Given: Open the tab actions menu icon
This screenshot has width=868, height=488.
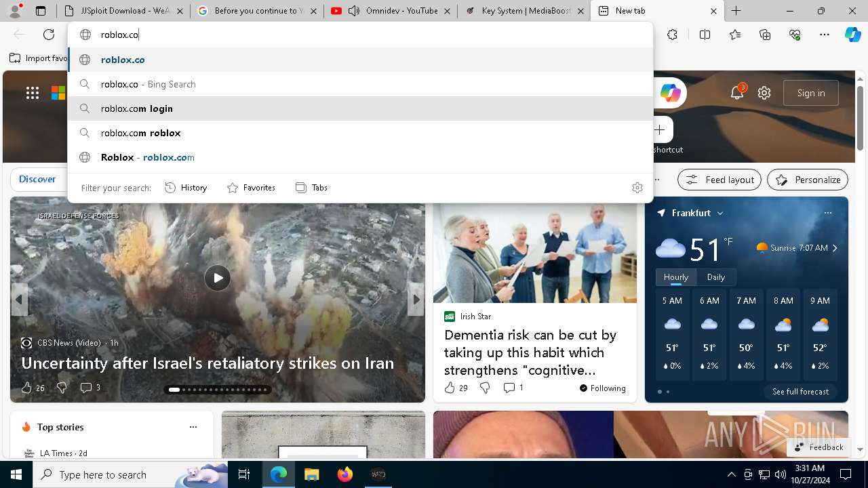Looking at the screenshot, I should 41,11.
